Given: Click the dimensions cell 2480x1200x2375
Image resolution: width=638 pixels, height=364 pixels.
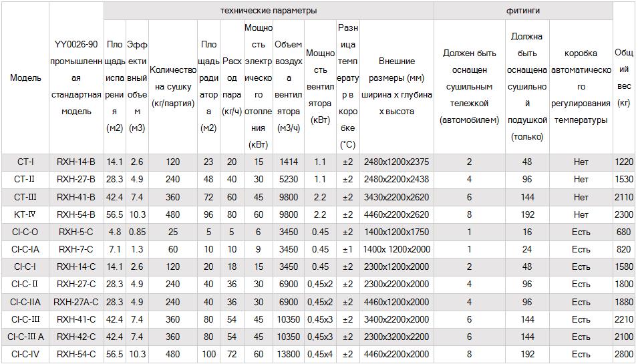Looking at the screenshot, I should point(397,162).
